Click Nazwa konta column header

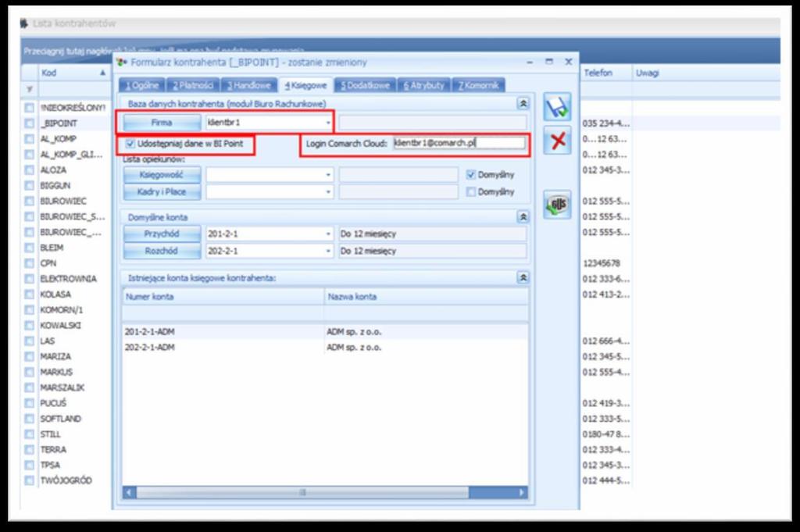click(426, 297)
